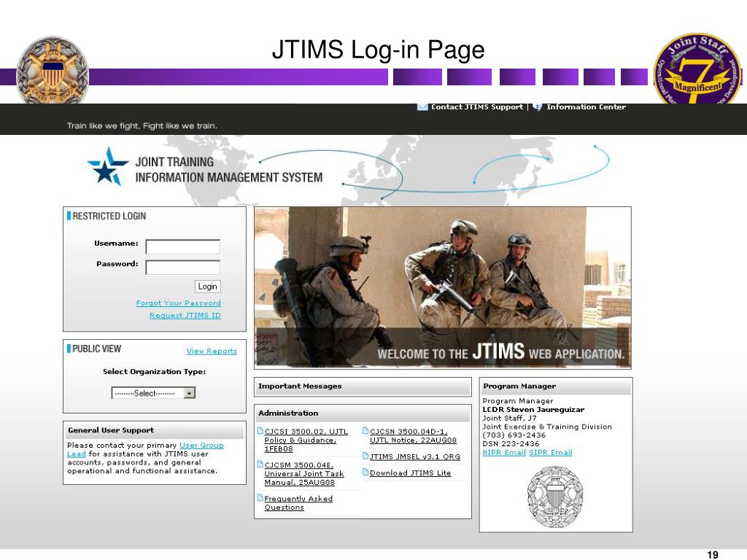Screen dimensions: 747x560
Task: Click phone number (703) 693-2436
Action: pyautogui.click(x=514, y=435)
